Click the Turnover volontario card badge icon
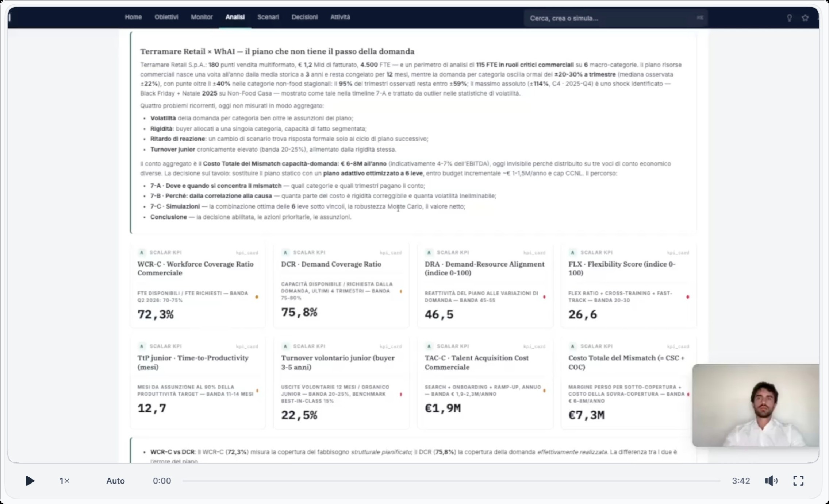This screenshot has width=829, height=504. click(285, 346)
